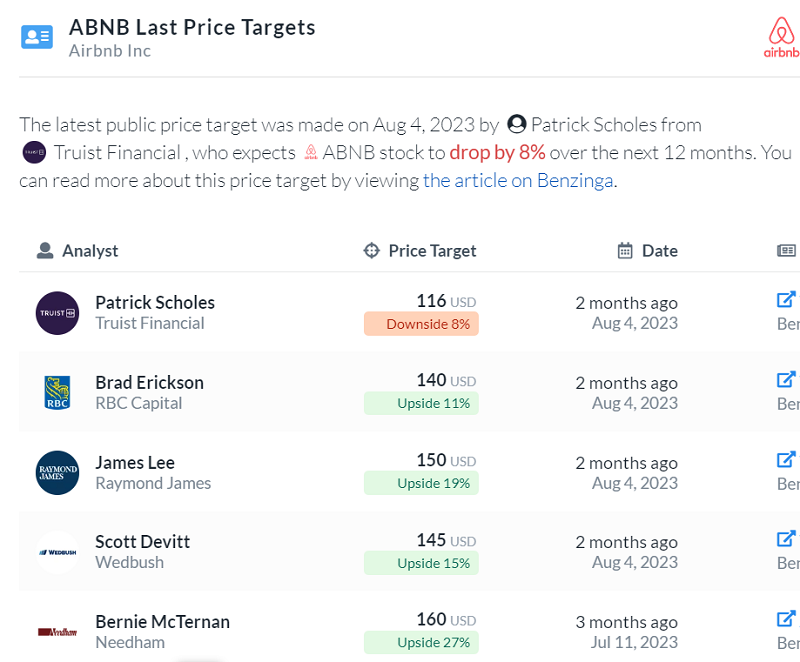Click the Truist Financial analyst logo
This screenshot has width=800, height=662.
[x=57, y=313]
